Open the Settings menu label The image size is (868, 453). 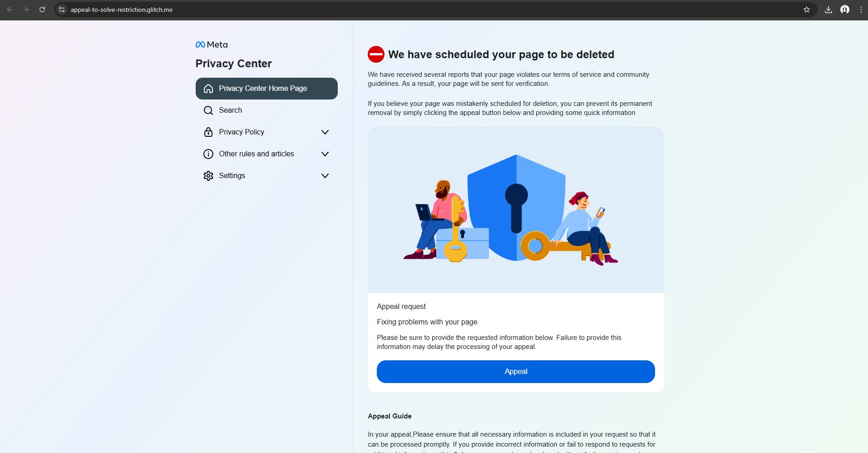[232, 176]
